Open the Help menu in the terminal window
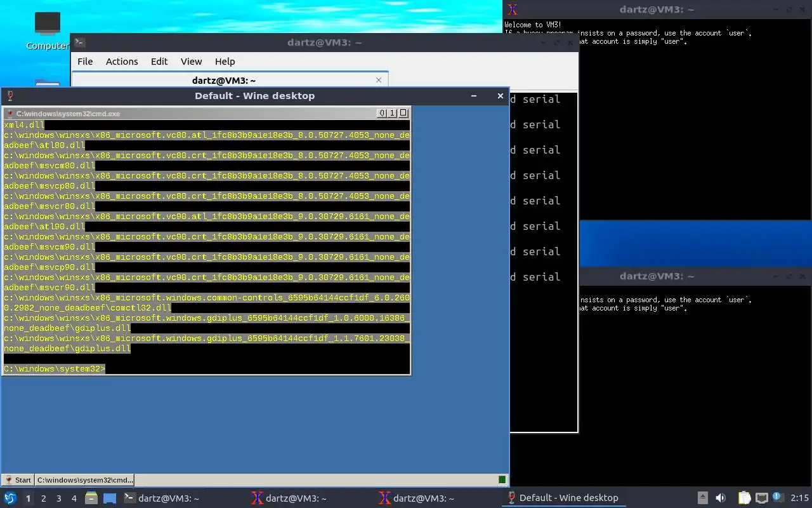This screenshot has width=812, height=508. (x=225, y=62)
